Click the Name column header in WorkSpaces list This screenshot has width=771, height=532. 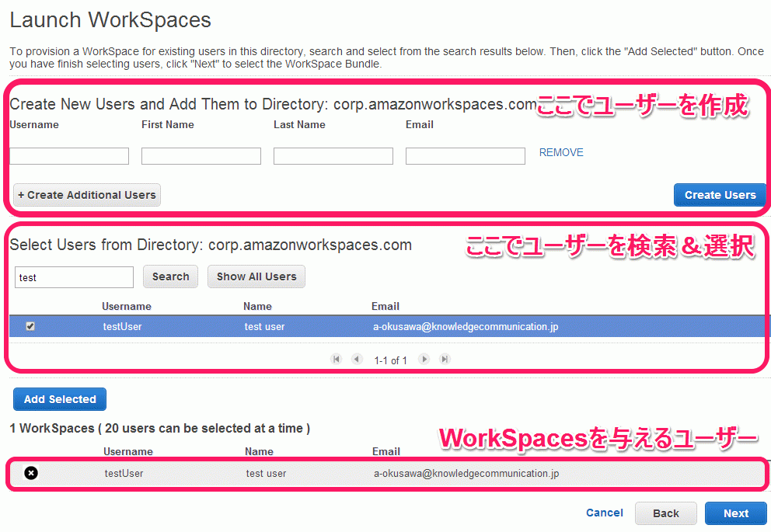tap(259, 451)
